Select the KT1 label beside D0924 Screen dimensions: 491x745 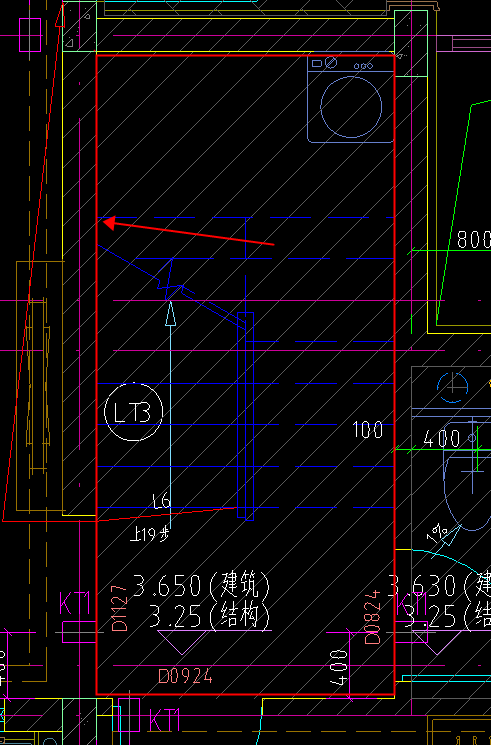point(164,721)
